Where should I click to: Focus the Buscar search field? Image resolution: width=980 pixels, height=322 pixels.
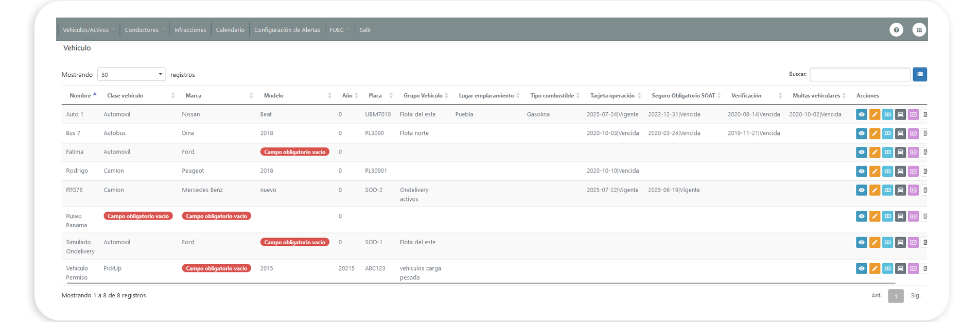tap(860, 74)
